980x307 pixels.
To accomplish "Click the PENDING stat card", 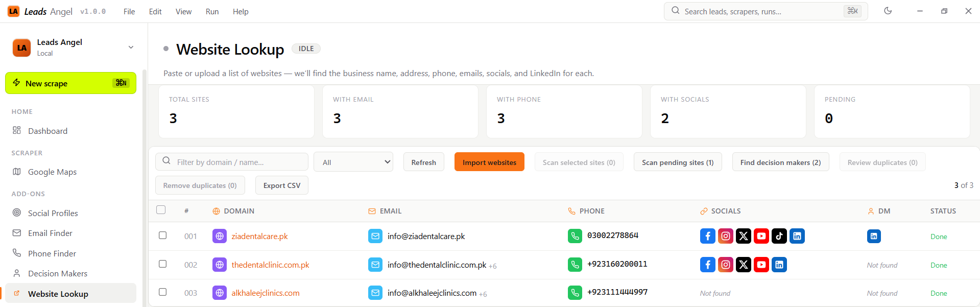I will pyautogui.click(x=892, y=111).
